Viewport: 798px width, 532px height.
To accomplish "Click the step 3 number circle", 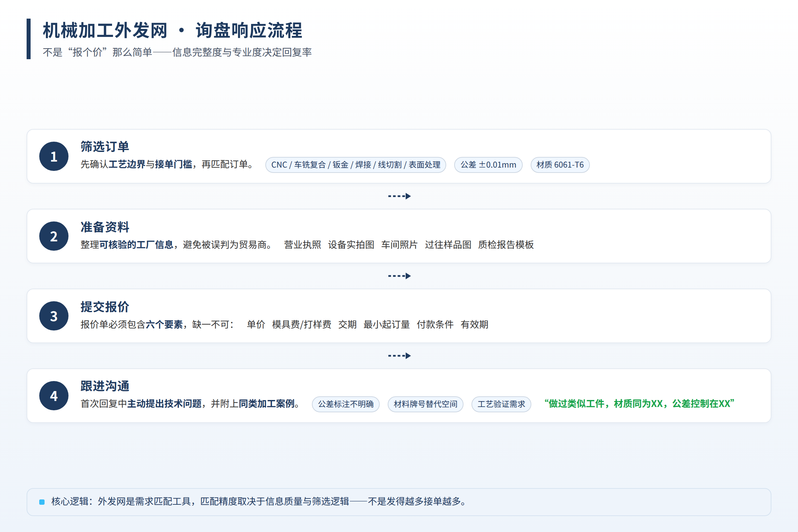I will pos(54,316).
